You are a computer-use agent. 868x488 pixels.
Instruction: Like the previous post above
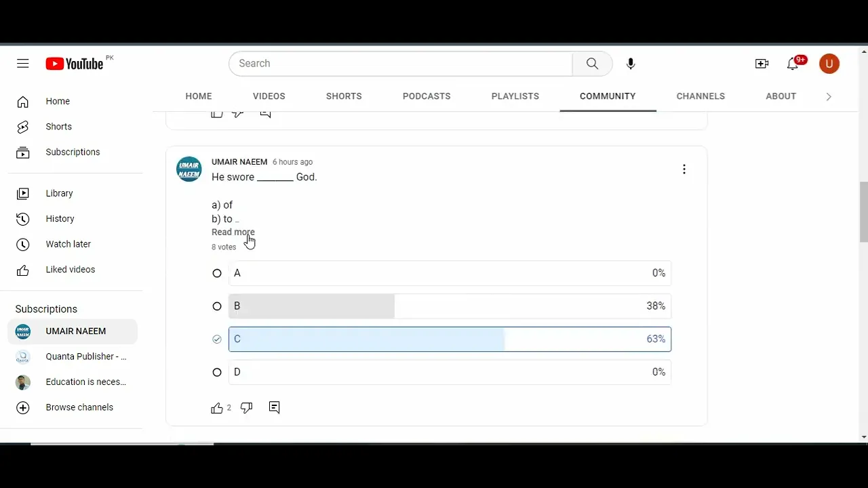pos(217,114)
